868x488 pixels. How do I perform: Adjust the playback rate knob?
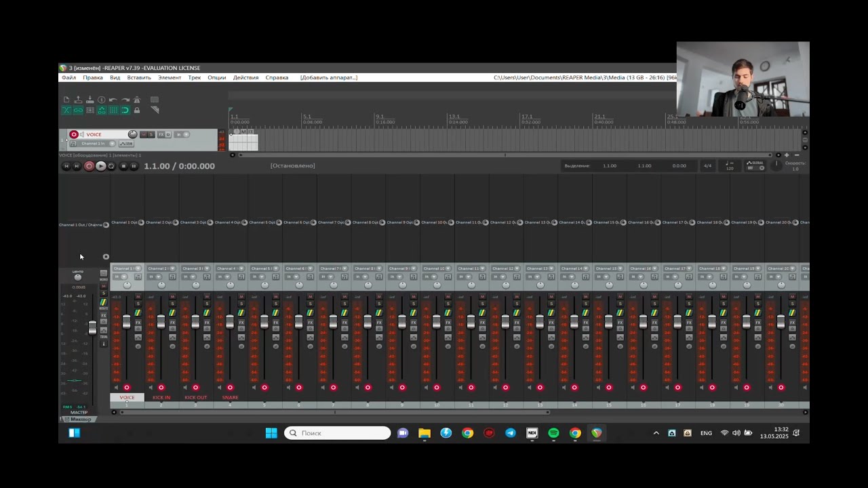[777, 165]
